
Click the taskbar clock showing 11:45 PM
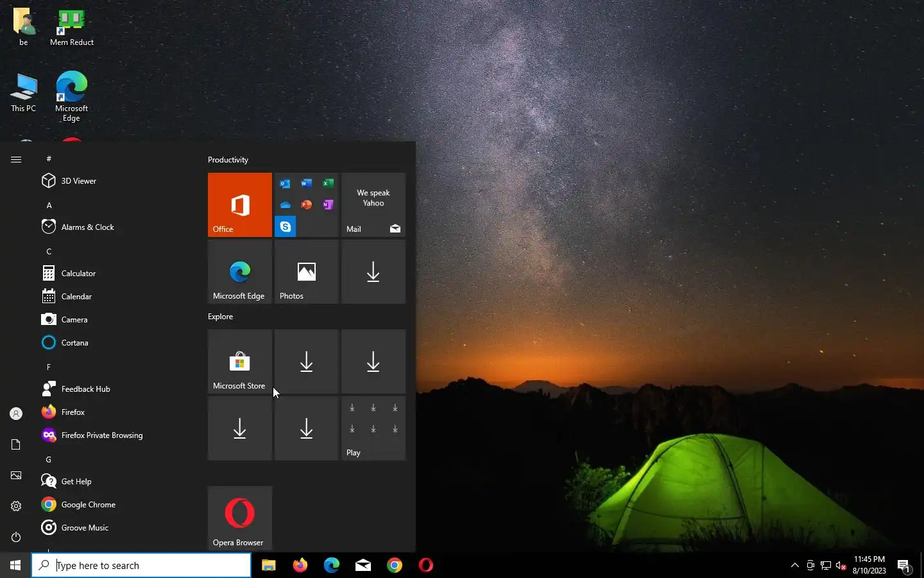point(869,565)
